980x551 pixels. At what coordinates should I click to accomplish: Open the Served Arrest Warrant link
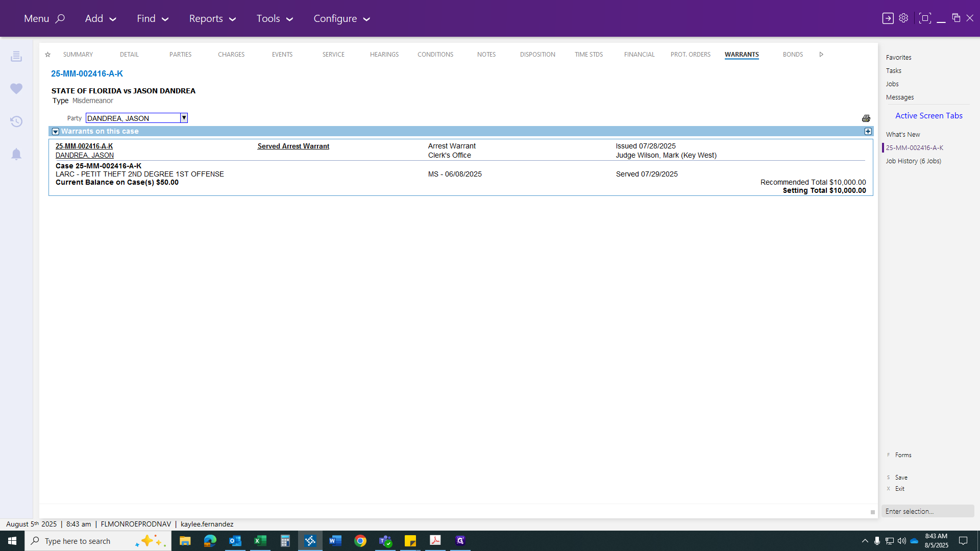293,146
